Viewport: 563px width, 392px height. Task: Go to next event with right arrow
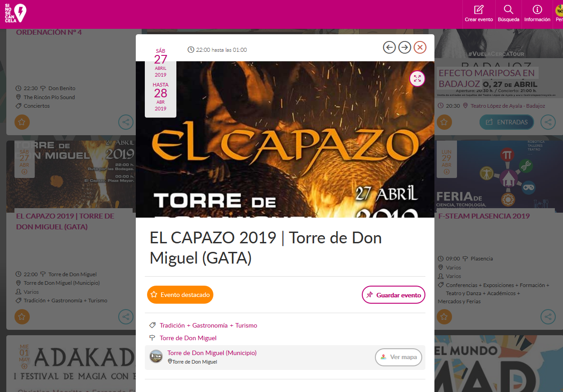click(405, 47)
